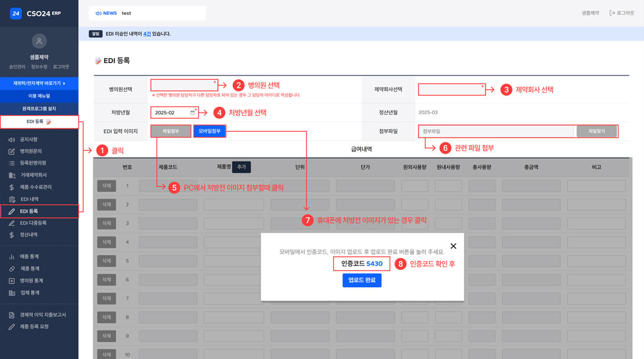Viewport: 644px width, 359px height.
Task: Click the CSO24 ERP logo
Action: [36, 13]
